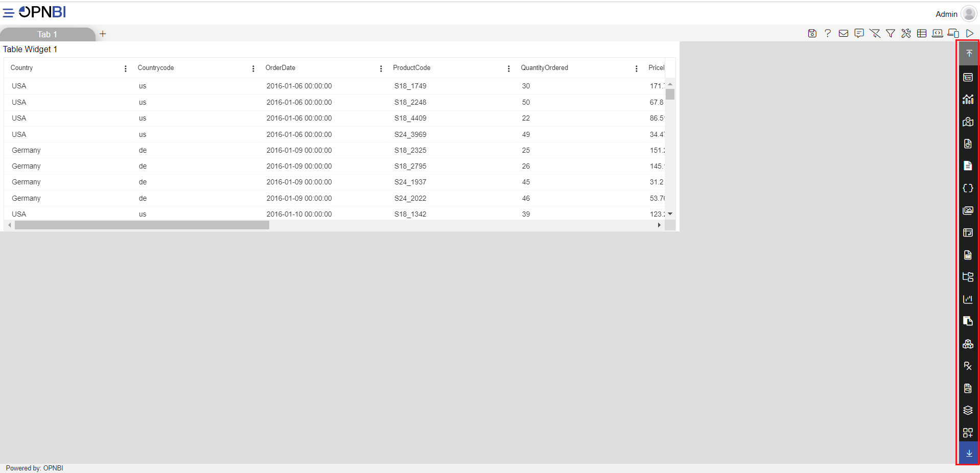
Task: Open the responsive devices icon
Action: point(953,33)
